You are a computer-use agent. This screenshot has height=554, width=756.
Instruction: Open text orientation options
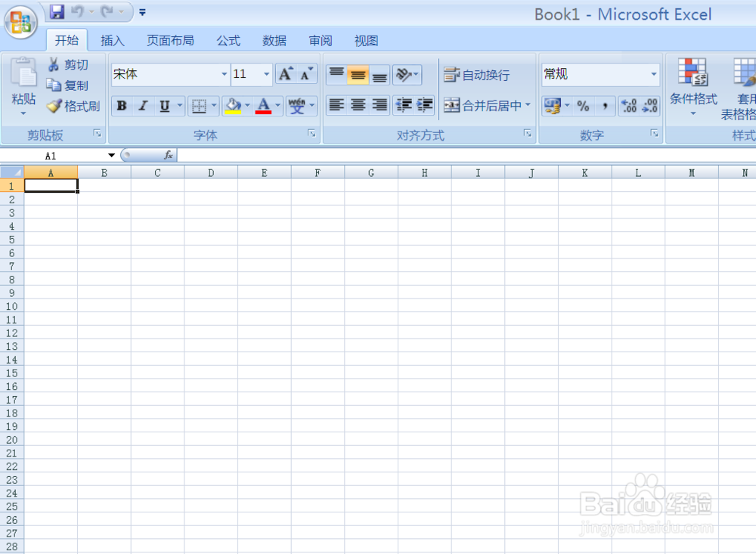click(407, 75)
